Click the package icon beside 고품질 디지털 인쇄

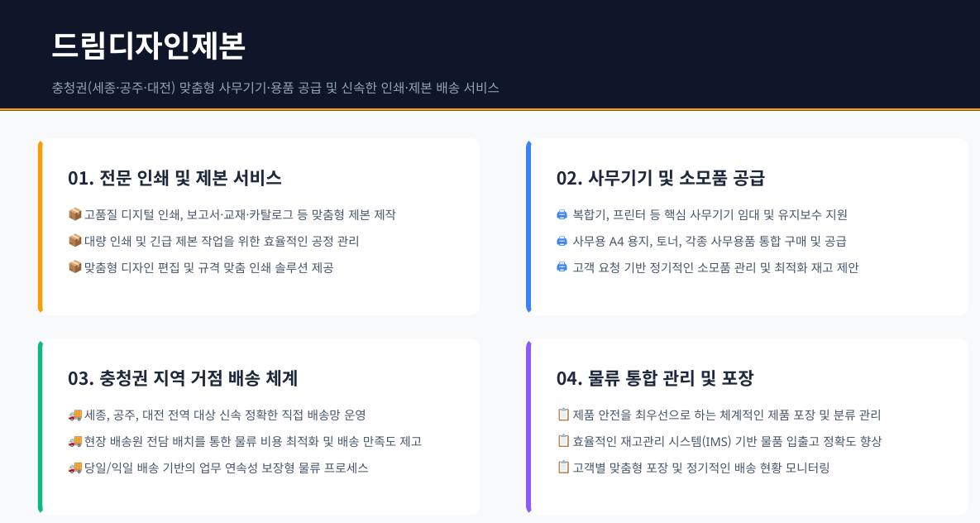pos(75,214)
